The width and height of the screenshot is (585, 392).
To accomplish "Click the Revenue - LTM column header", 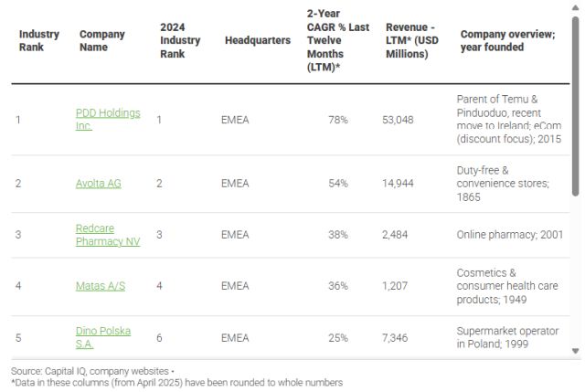I will (x=413, y=40).
